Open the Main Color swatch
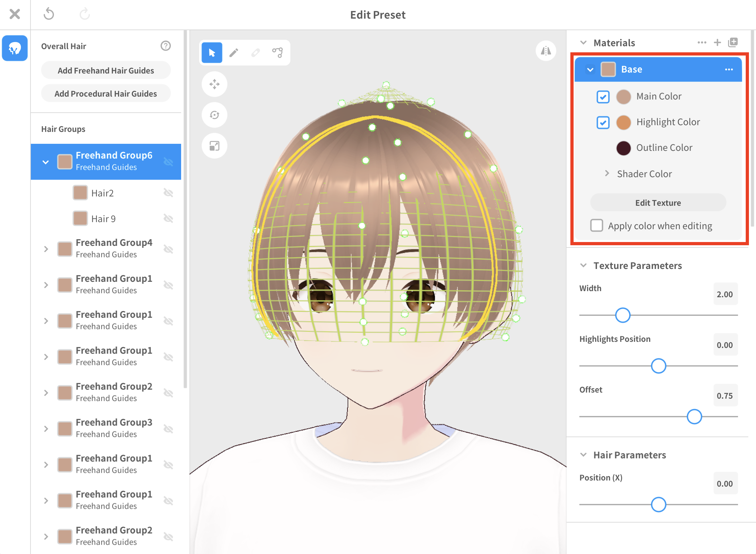Screen dimensions: 756x554 click(623, 97)
